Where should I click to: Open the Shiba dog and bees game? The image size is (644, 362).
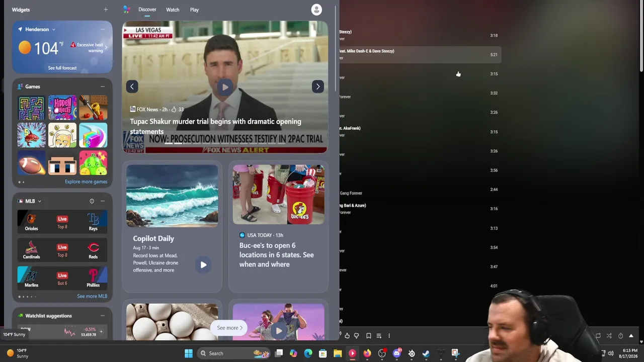point(62,135)
